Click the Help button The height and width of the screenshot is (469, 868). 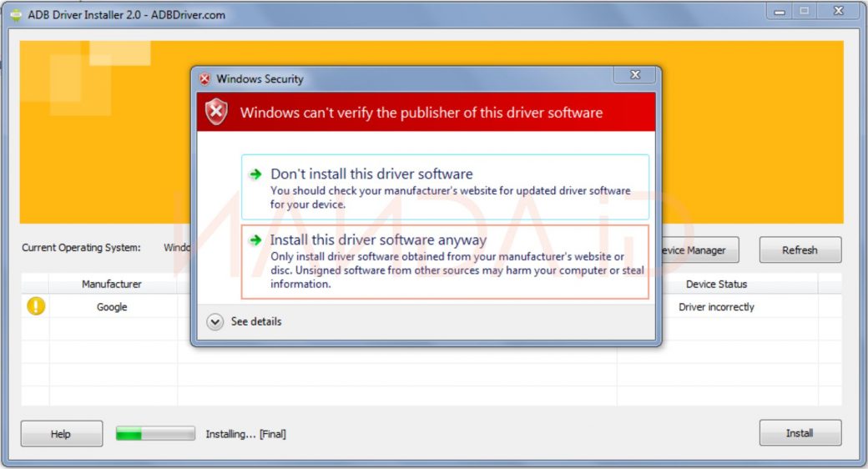click(x=61, y=434)
